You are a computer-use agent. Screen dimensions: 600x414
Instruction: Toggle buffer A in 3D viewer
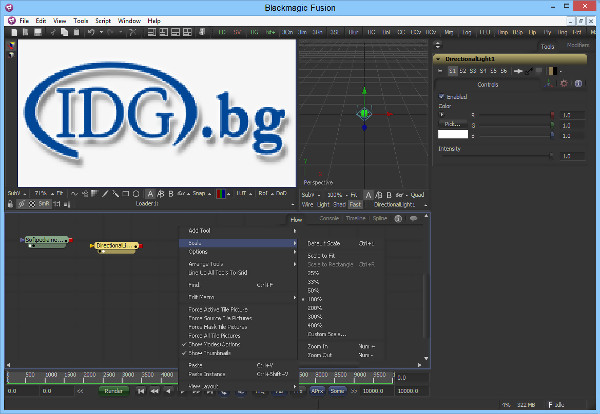[x=368, y=195]
